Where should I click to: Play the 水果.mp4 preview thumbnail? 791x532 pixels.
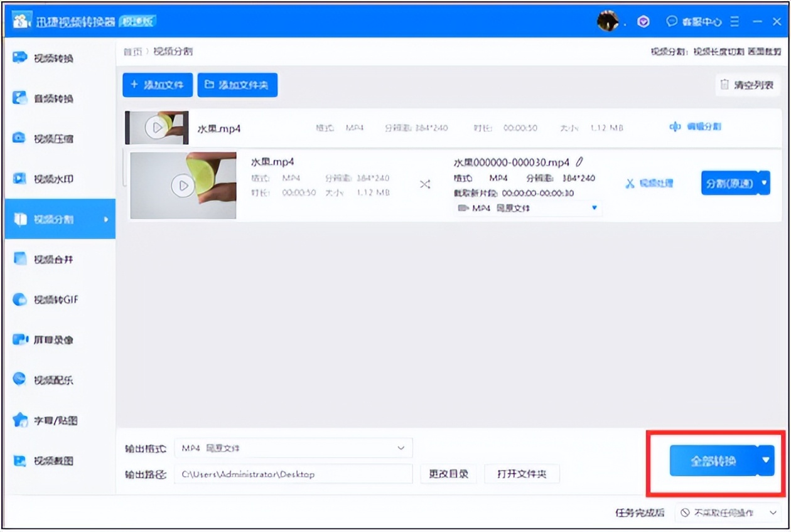click(x=156, y=127)
